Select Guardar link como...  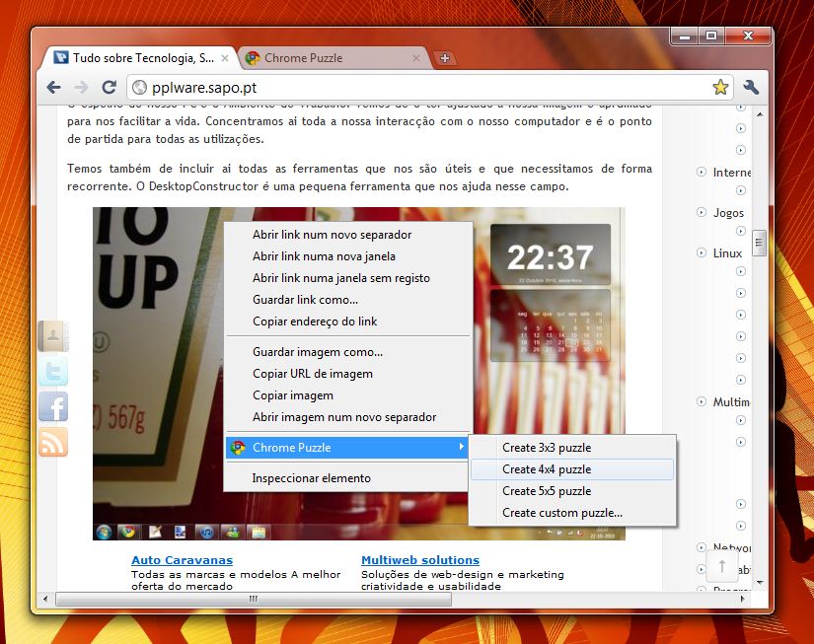coord(348,300)
